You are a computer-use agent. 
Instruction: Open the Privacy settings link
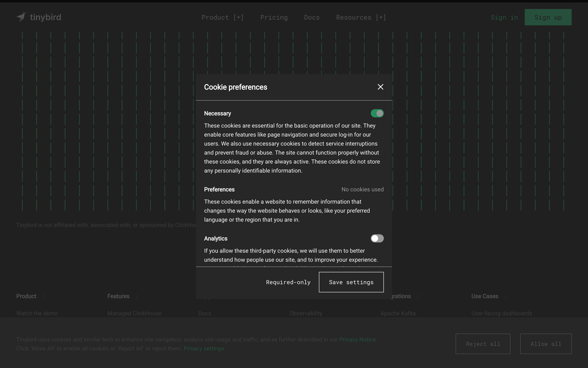204,348
